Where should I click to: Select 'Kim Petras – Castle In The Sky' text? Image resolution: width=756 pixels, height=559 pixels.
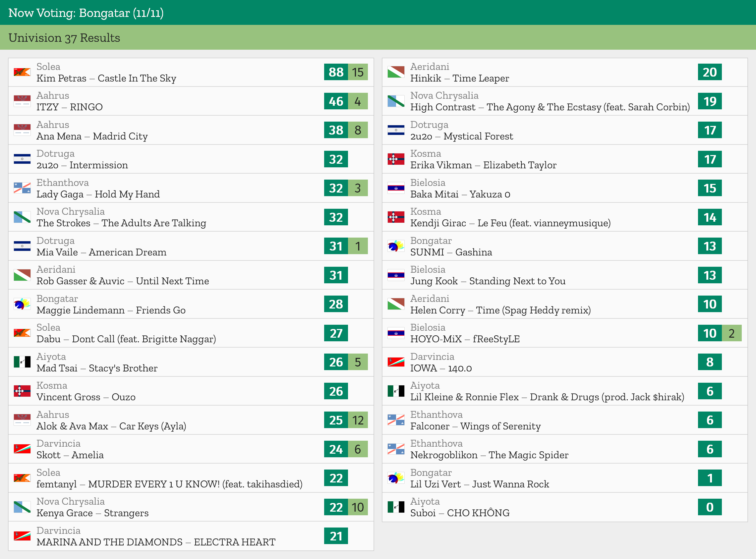[106, 78]
